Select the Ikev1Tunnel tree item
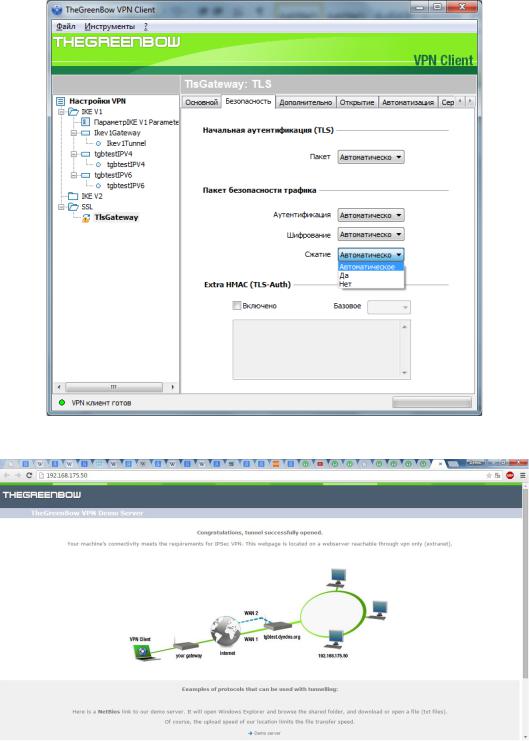Image resolution: width=529 pixels, height=741 pixels. coord(126,143)
